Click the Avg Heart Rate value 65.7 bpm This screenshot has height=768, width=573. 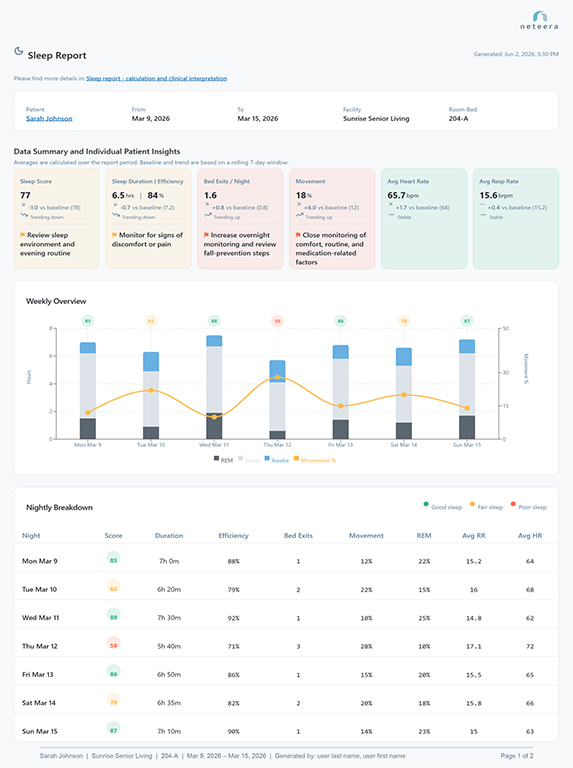pos(403,195)
